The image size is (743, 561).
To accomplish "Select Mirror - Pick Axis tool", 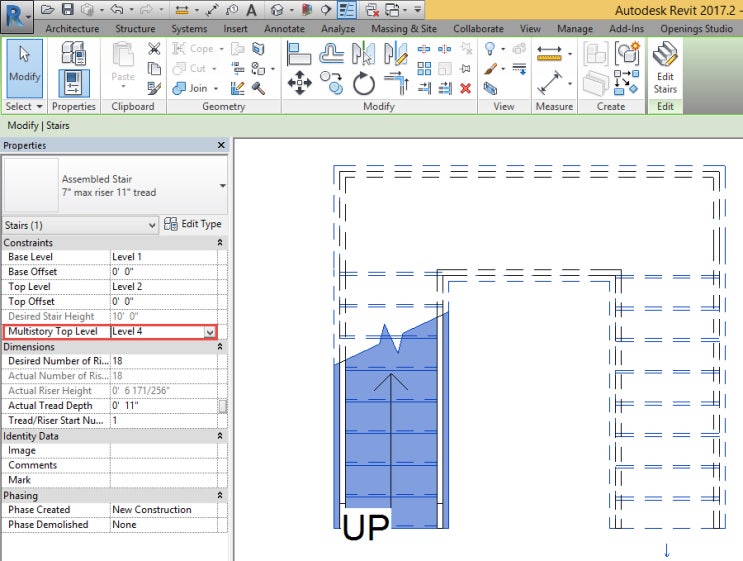I will [363, 54].
